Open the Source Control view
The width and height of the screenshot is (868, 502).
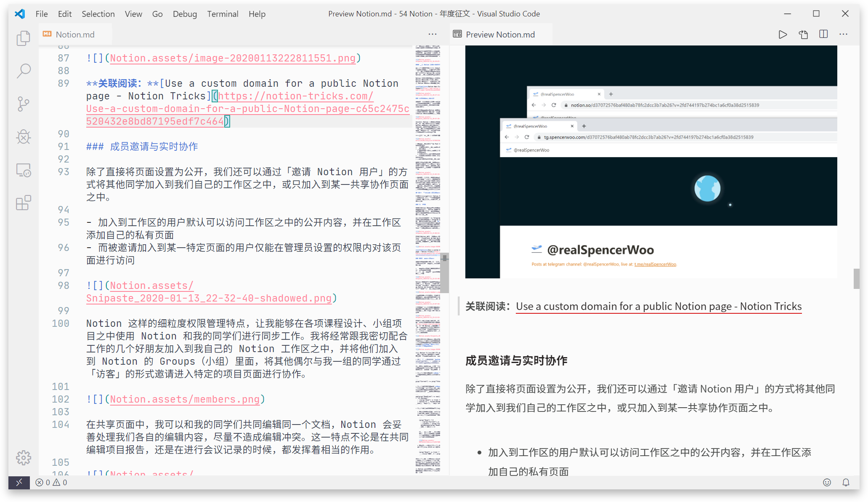pyautogui.click(x=24, y=104)
